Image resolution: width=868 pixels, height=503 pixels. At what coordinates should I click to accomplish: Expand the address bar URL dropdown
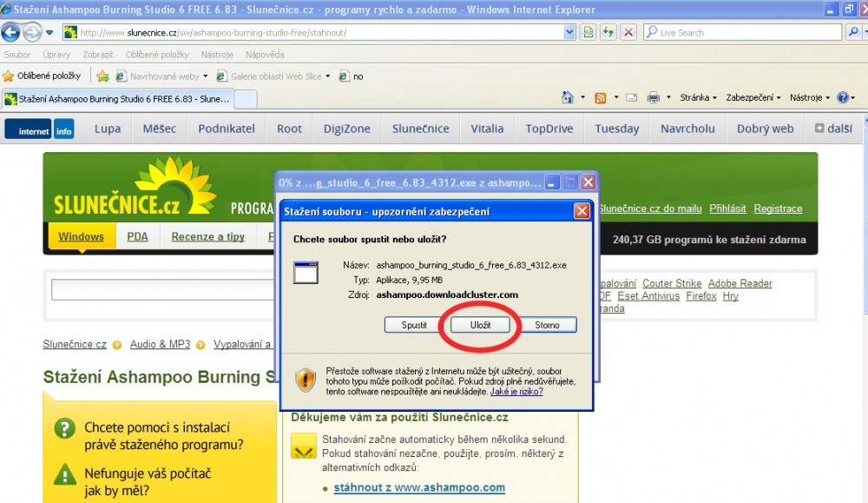(x=569, y=32)
